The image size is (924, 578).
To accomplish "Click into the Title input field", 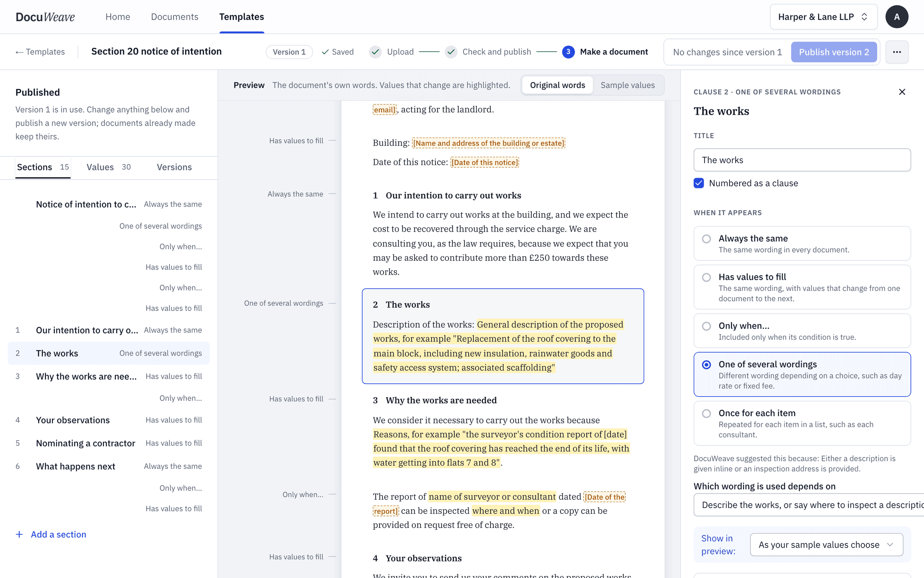I will pyautogui.click(x=802, y=160).
